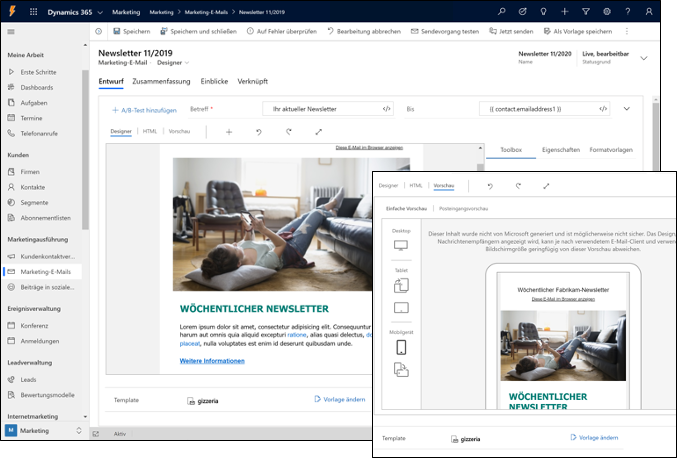683x462 pixels.
Task: Click the plus quick create icon
Action: click(x=565, y=12)
